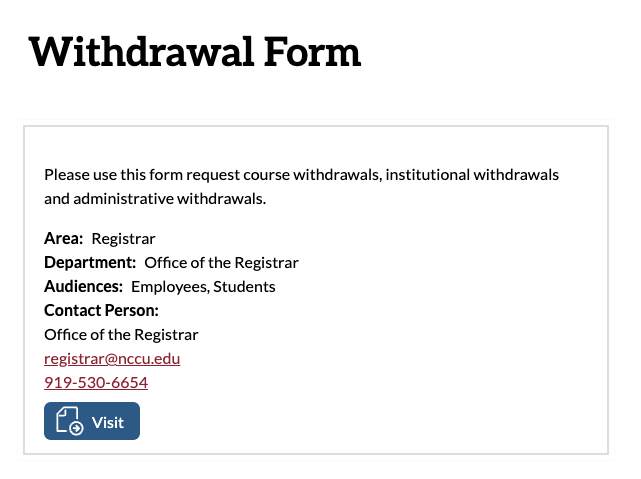Click 'administrative withdrawals' in description
Image resolution: width=641 pixels, height=479 pixels.
point(168,199)
